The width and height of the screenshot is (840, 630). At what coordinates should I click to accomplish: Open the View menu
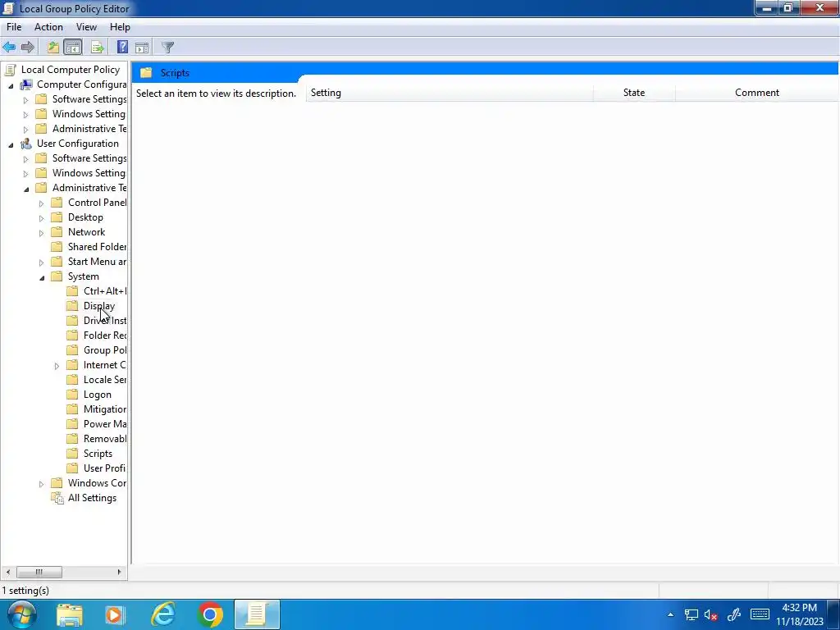86,27
